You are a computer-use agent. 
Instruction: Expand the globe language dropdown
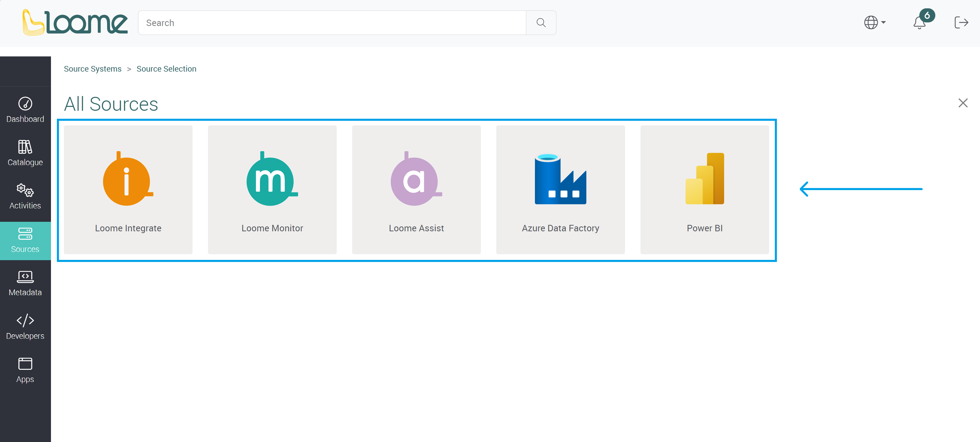pyautogui.click(x=875, y=22)
